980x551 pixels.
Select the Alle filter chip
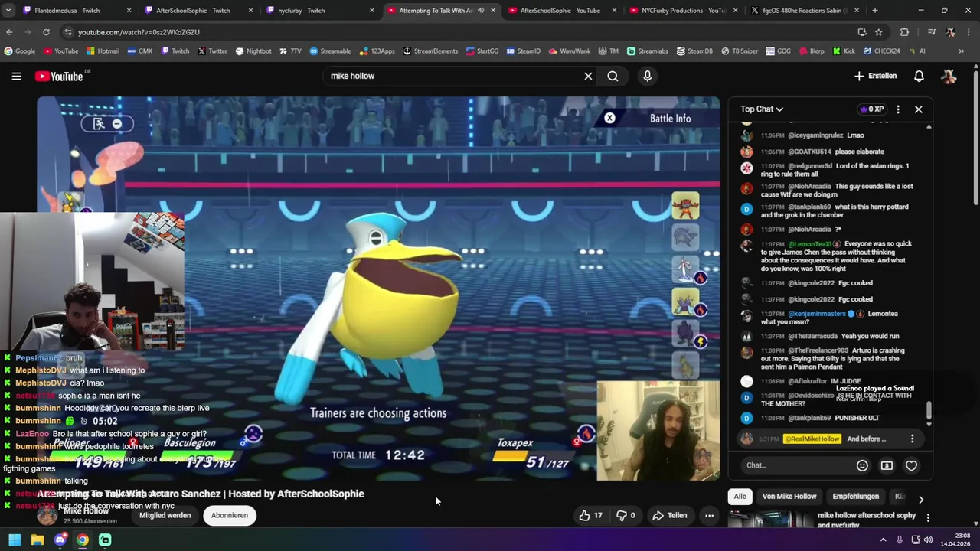(740, 497)
